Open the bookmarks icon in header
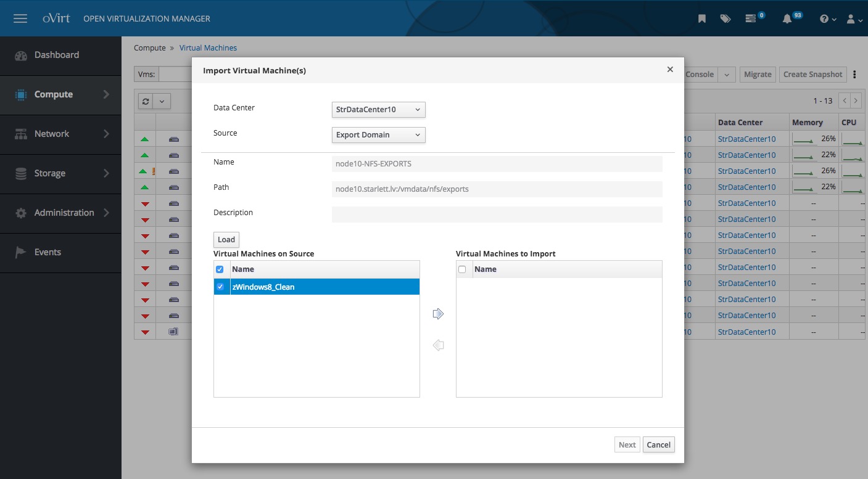 coord(702,18)
